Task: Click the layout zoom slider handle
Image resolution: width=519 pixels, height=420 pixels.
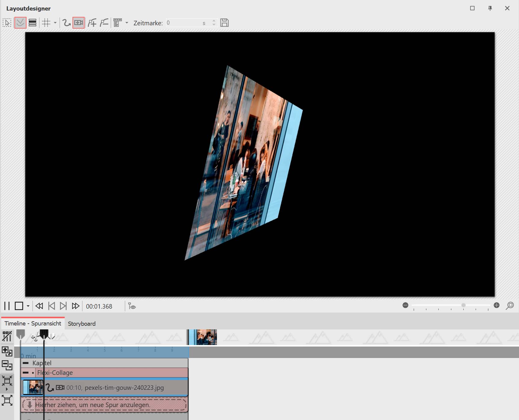Action: (463, 305)
